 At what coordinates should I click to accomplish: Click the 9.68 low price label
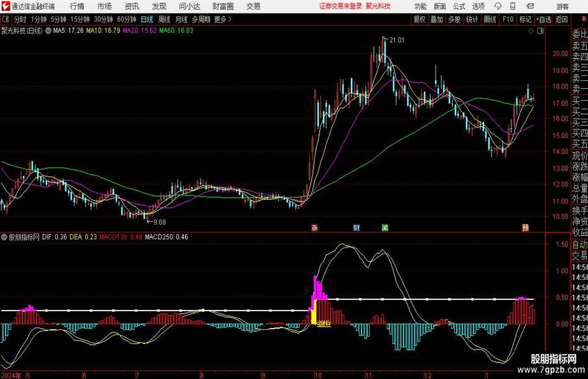(x=159, y=222)
